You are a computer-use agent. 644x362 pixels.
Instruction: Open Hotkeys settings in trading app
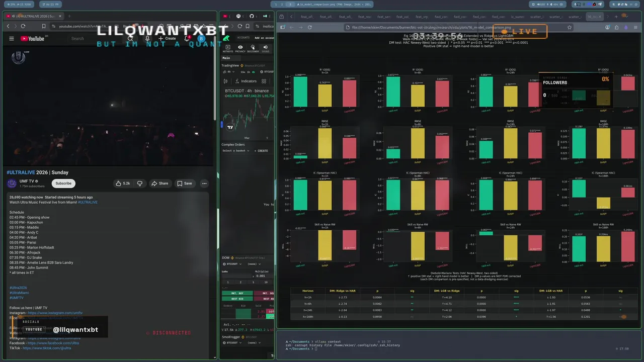228,49
